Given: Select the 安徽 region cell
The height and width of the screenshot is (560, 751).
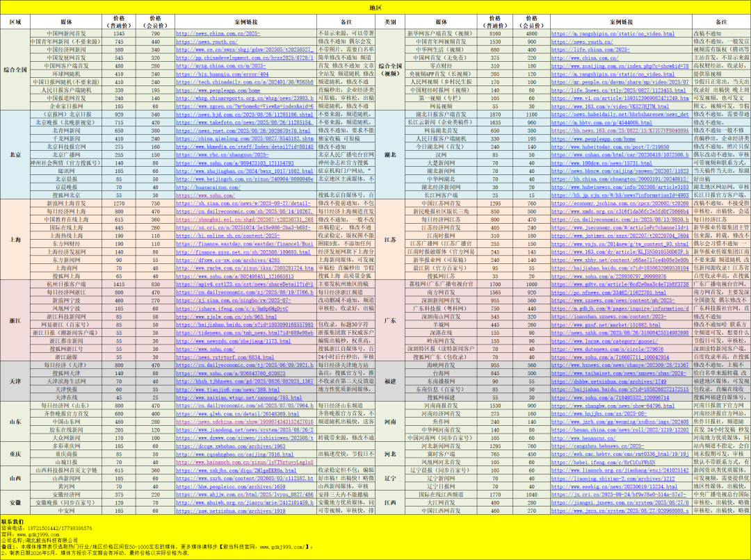Looking at the screenshot, I should click(15, 502).
